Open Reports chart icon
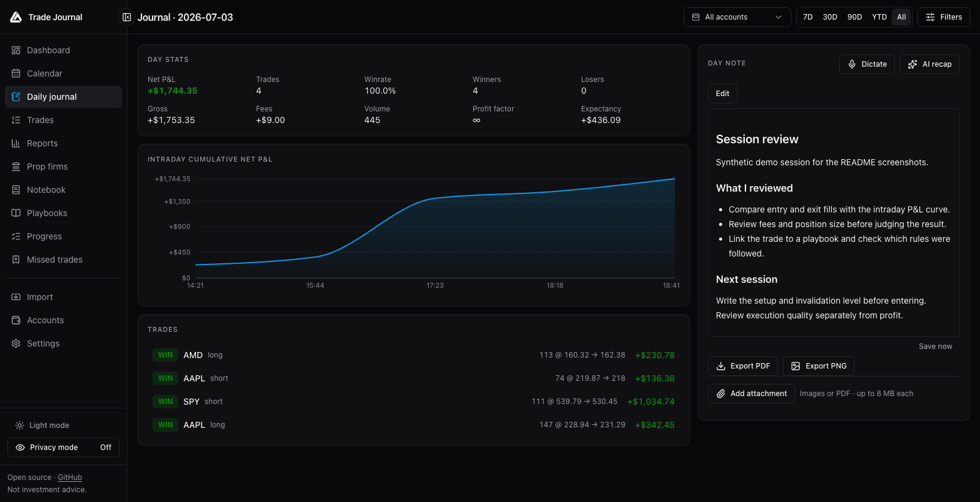Viewport: 980px width, 502px height. point(16,143)
